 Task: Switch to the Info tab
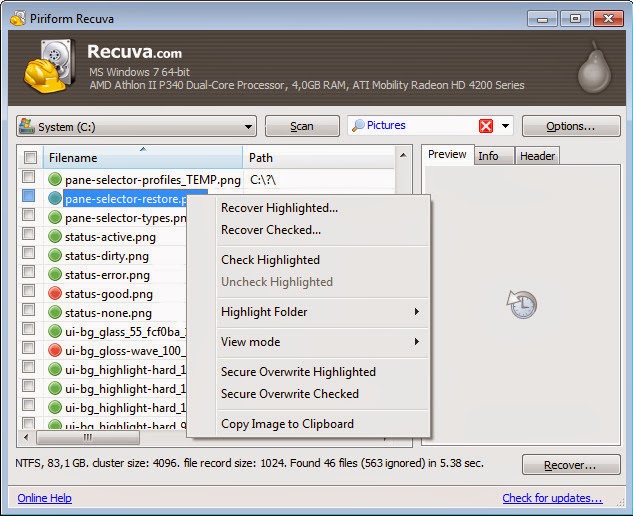click(x=494, y=156)
